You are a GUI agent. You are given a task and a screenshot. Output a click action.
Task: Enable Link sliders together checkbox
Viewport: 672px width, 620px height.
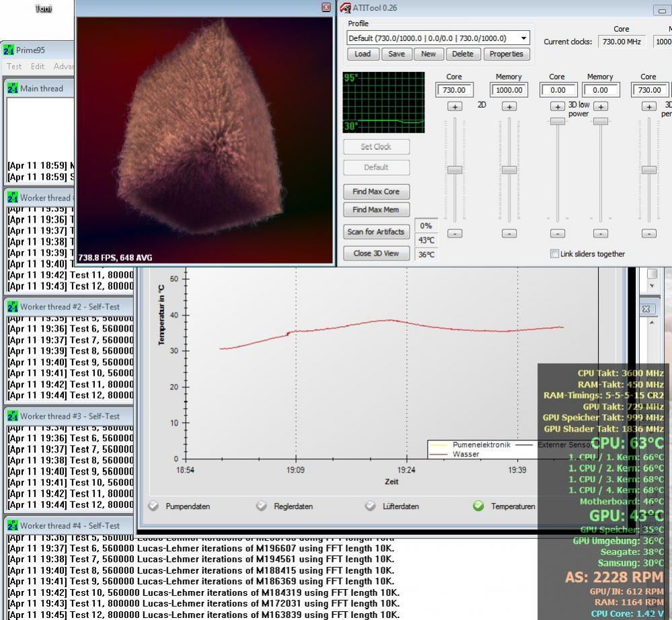click(x=554, y=254)
